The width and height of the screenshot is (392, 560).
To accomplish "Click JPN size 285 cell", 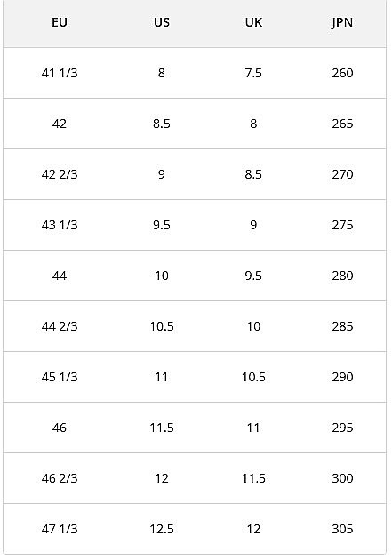I will coord(342,326).
